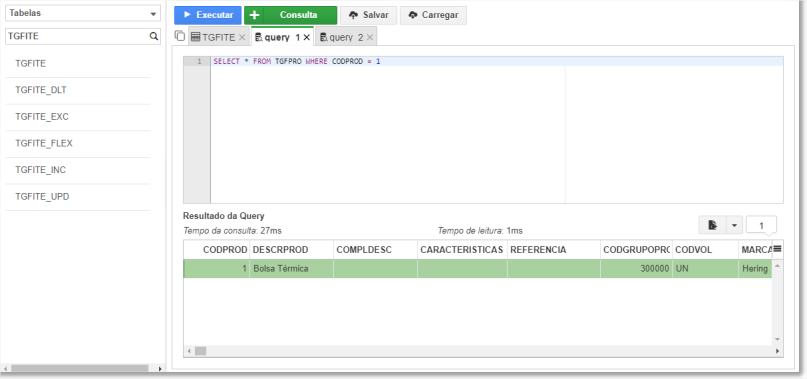Close the TGFITE tab
Screen dimensions: 807x379
242,38
